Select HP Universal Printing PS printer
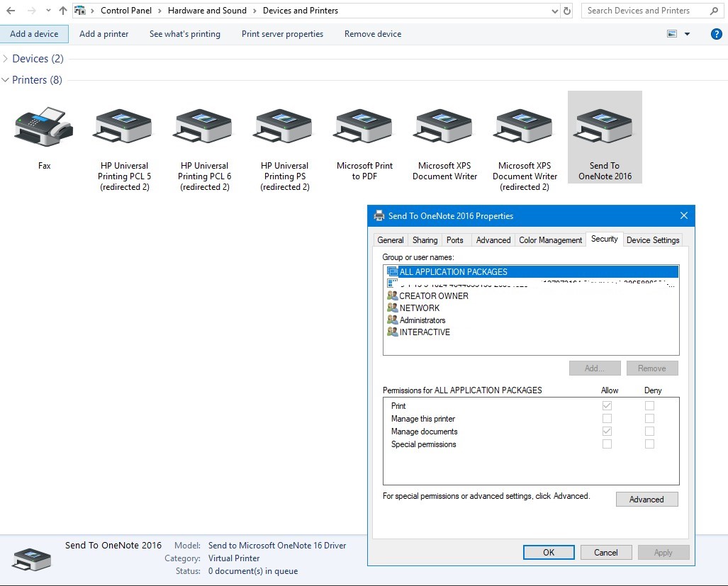This screenshot has height=586, width=728. 284,128
